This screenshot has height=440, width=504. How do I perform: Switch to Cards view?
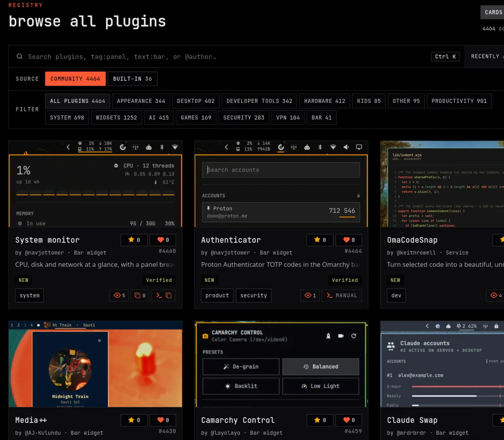click(493, 12)
